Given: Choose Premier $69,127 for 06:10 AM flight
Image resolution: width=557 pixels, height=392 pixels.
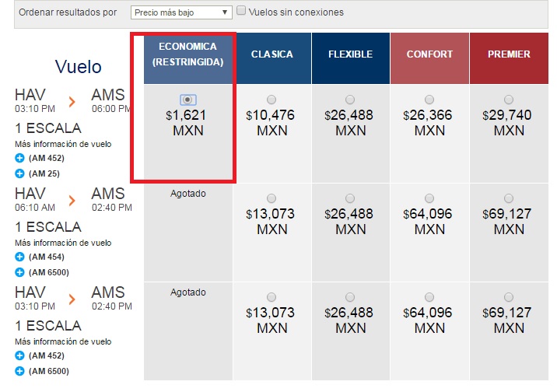Looking at the screenshot, I should (x=509, y=198).
